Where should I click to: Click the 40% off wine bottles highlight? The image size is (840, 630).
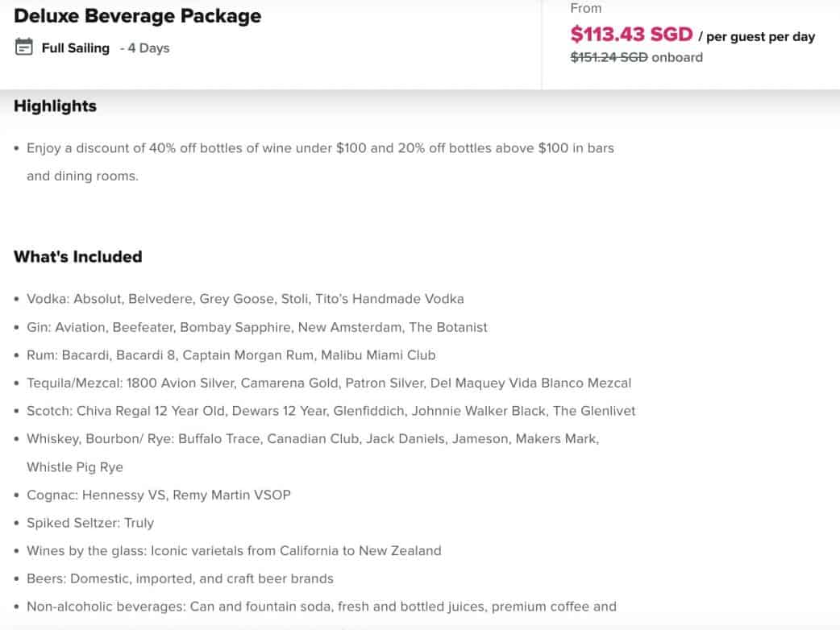320,148
